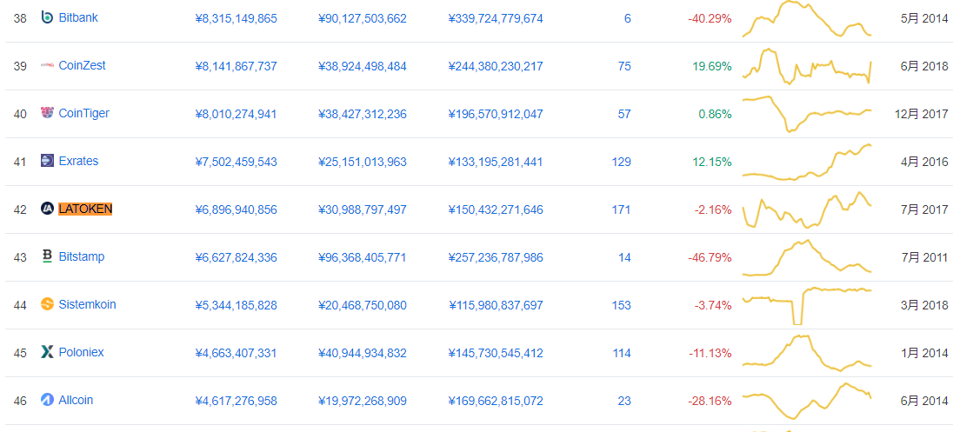
Task: Click LATOKEN volume sparkline chart
Action: click(x=807, y=209)
